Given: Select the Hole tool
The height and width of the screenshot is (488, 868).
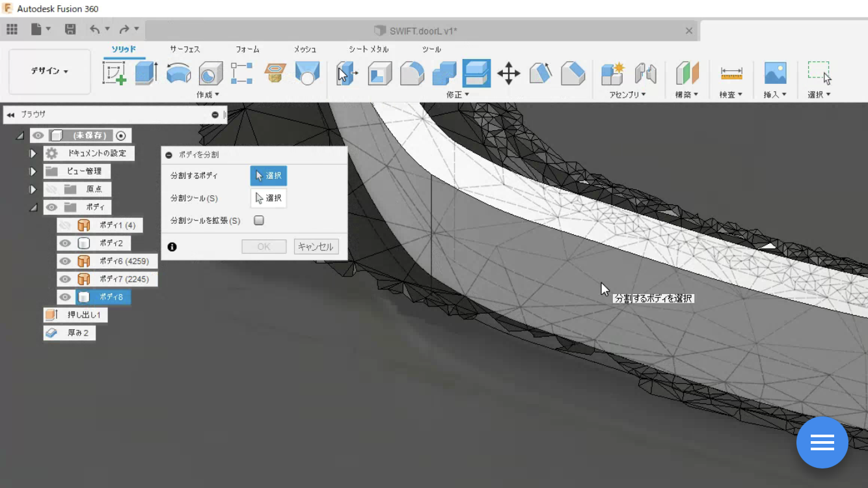Looking at the screenshot, I should pos(210,73).
